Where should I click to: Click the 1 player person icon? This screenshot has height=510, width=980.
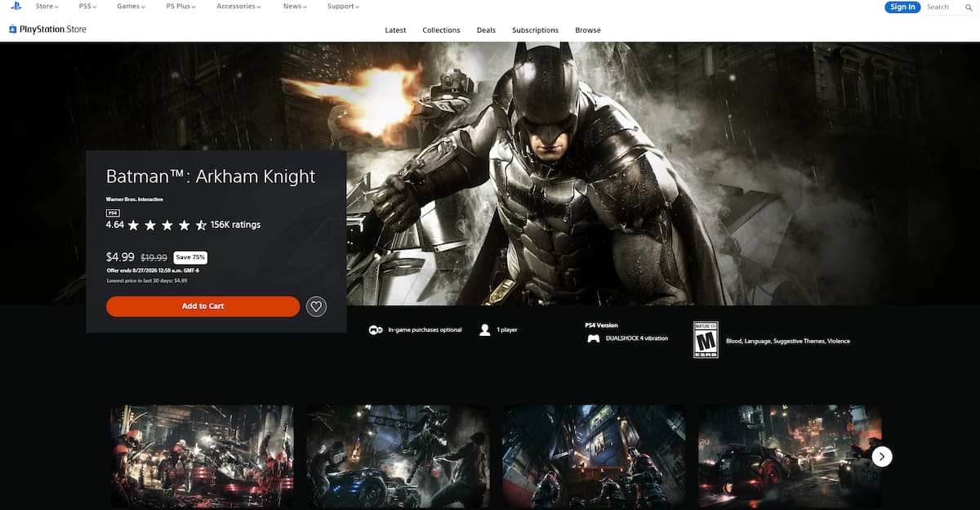pyautogui.click(x=485, y=330)
